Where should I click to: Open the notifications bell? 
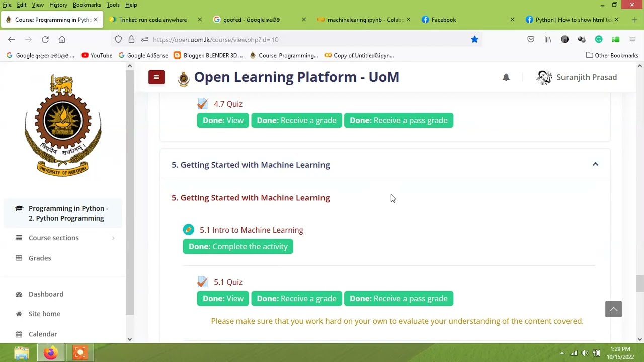(x=506, y=77)
